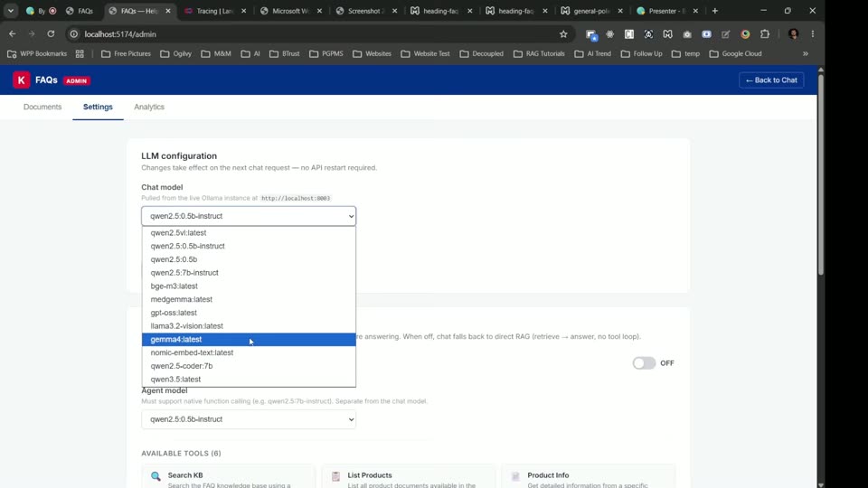Switch to Microsoft browser tab

point(290,11)
